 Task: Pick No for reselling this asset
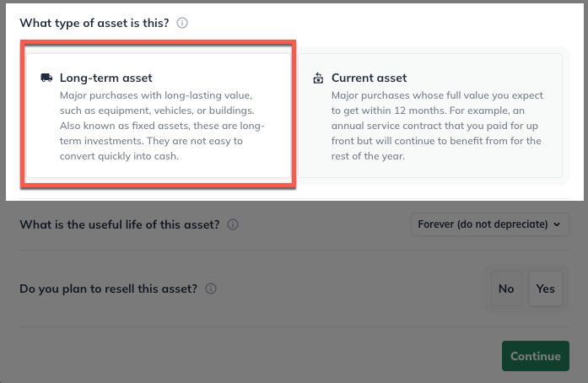(506, 289)
